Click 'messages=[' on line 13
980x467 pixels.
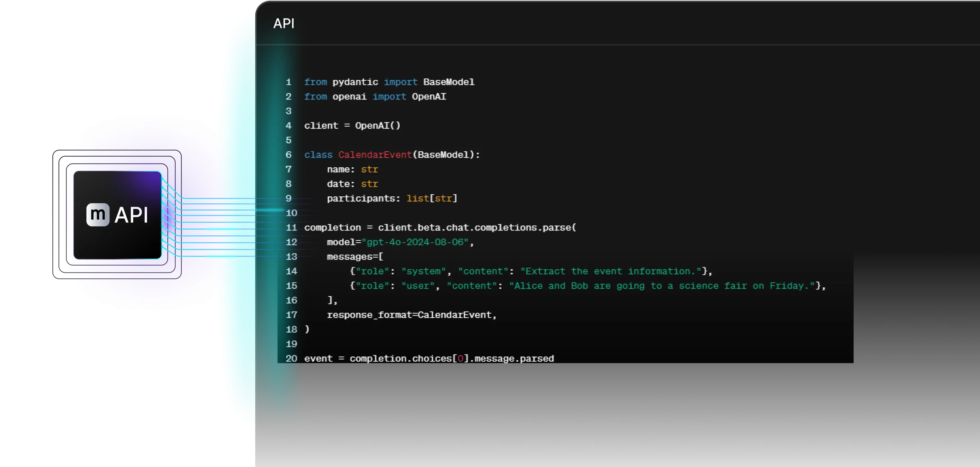pos(355,257)
